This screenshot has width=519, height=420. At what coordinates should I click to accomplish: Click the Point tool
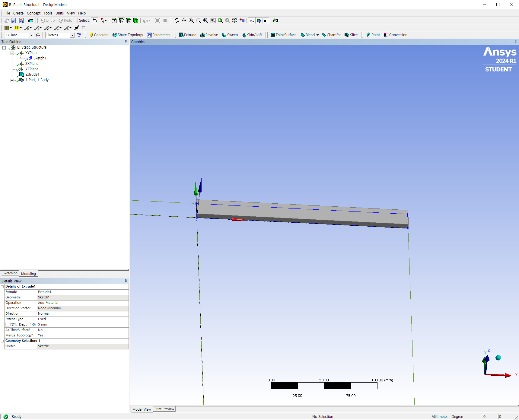click(373, 35)
